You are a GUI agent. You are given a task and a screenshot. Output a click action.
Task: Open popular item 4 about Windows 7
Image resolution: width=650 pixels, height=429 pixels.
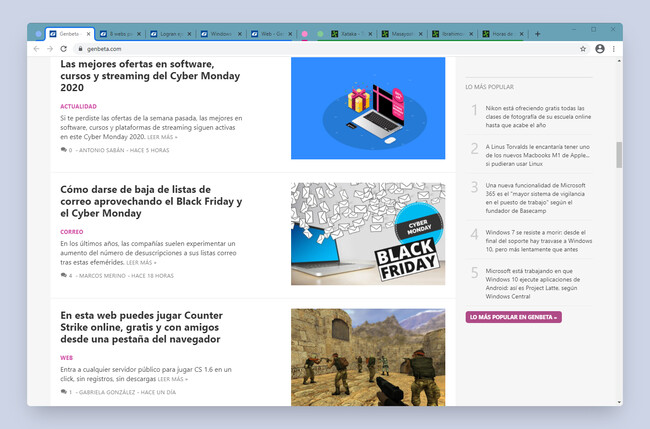click(x=538, y=241)
